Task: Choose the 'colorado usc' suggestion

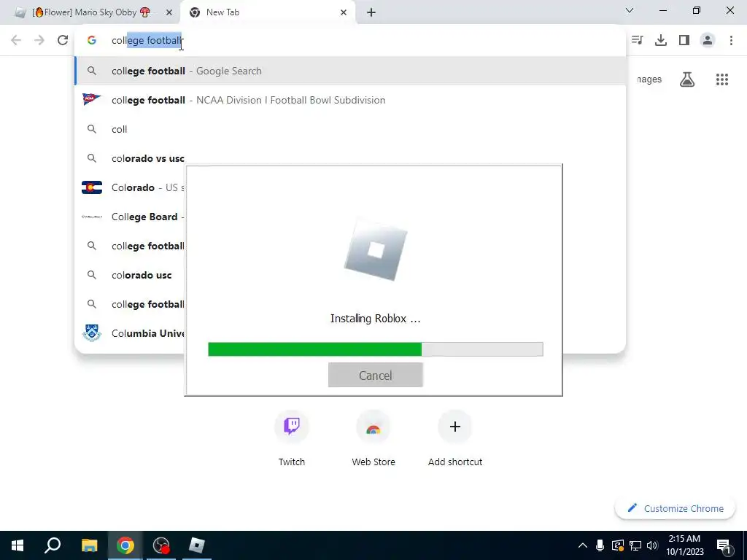Action: pos(130,275)
